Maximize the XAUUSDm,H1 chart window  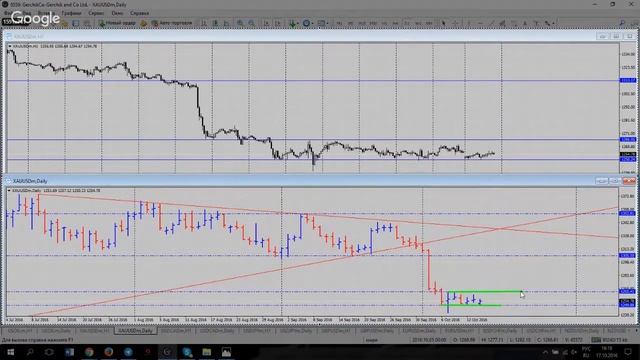616,36
